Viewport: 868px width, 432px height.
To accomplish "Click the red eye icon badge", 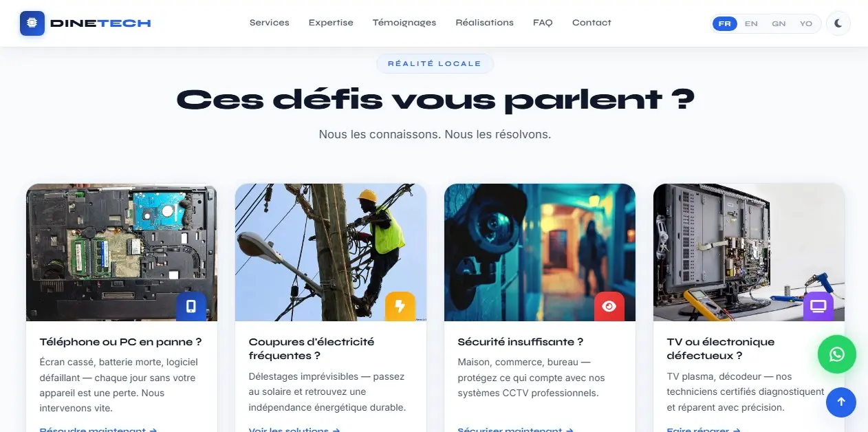I will [609, 307].
